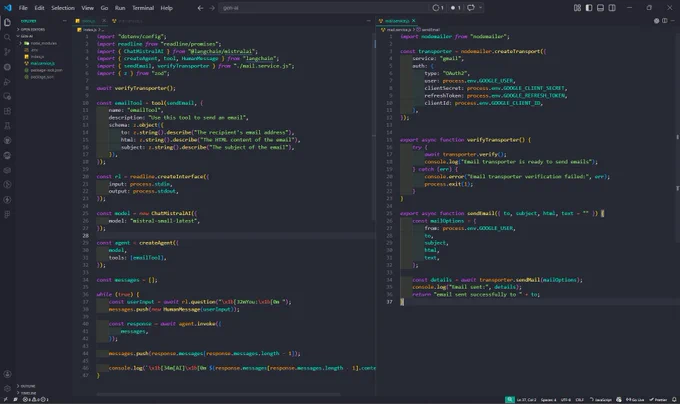Click the errors and warnings status indicator
The width and height of the screenshot is (680, 404).
pos(36,400)
